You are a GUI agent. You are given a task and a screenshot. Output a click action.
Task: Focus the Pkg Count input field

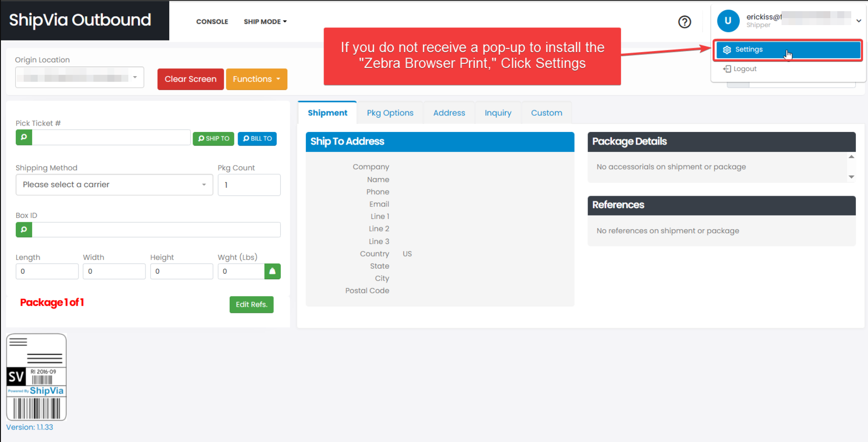pos(249,185)
